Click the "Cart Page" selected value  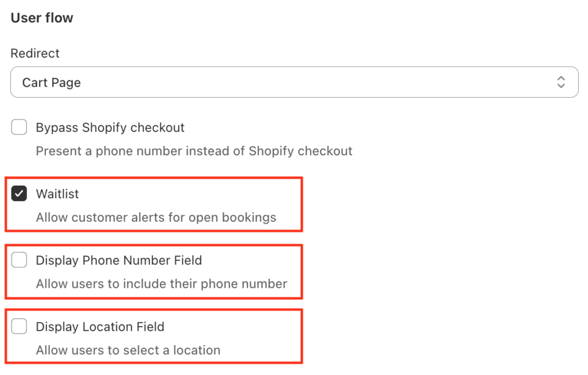(x=52, y=83)
